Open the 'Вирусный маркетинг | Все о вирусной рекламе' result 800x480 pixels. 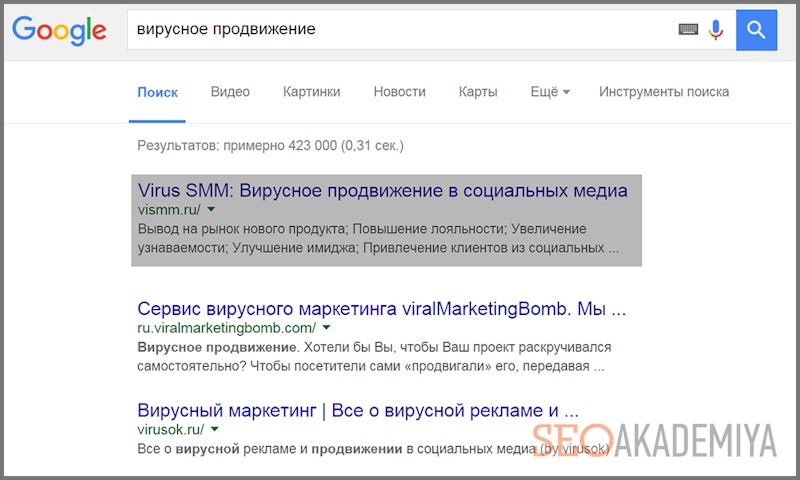[358, 410]
